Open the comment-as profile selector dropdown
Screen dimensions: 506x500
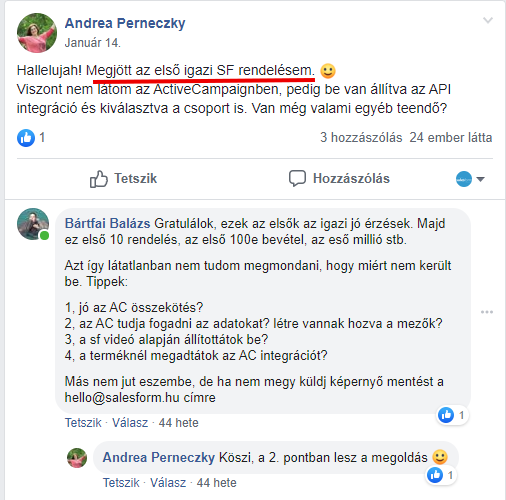(470, 179)
